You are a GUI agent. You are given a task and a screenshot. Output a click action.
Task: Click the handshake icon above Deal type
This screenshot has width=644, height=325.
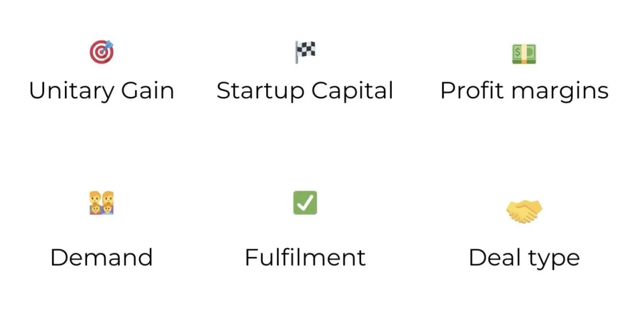524,211
